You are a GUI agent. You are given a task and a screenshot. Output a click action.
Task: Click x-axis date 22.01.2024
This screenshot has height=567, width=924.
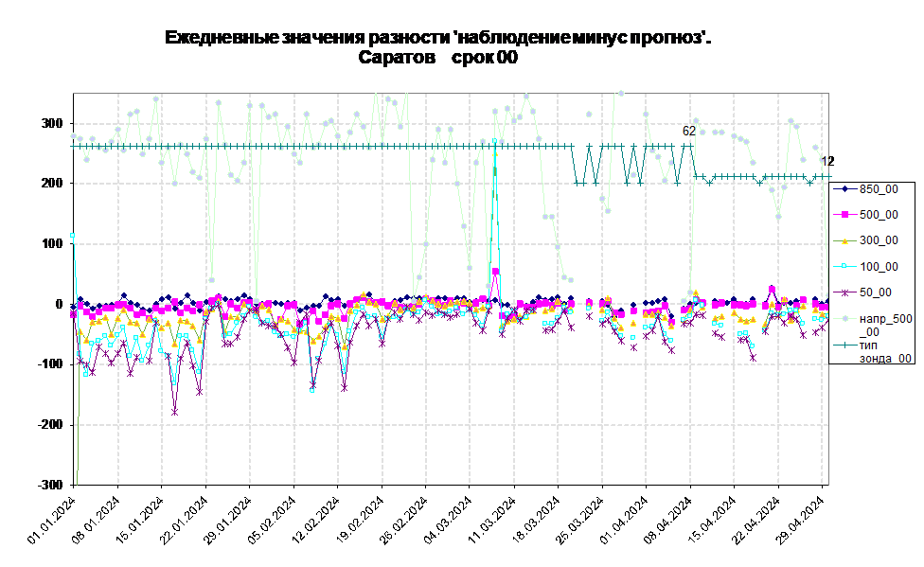(184, 520)
